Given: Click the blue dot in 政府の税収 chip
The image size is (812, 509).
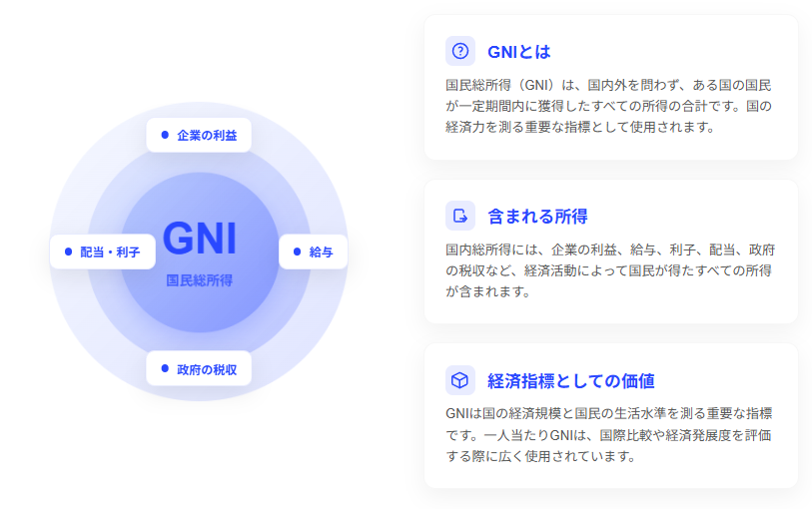Looking at the screenshot, I should (x=165, y=368).
